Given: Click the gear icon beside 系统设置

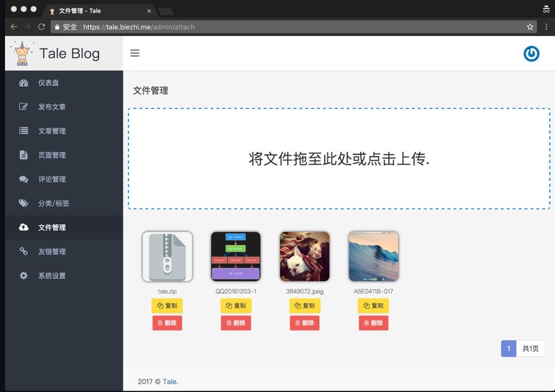Looking at the screenshot, I should [24, 275].
